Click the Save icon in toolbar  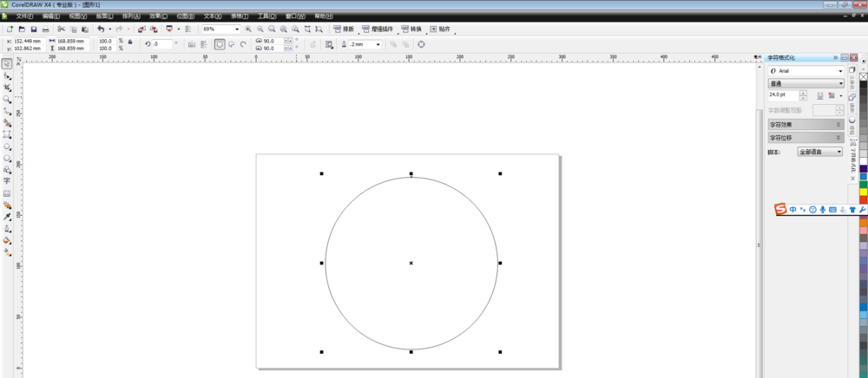(x=34, y=29)
